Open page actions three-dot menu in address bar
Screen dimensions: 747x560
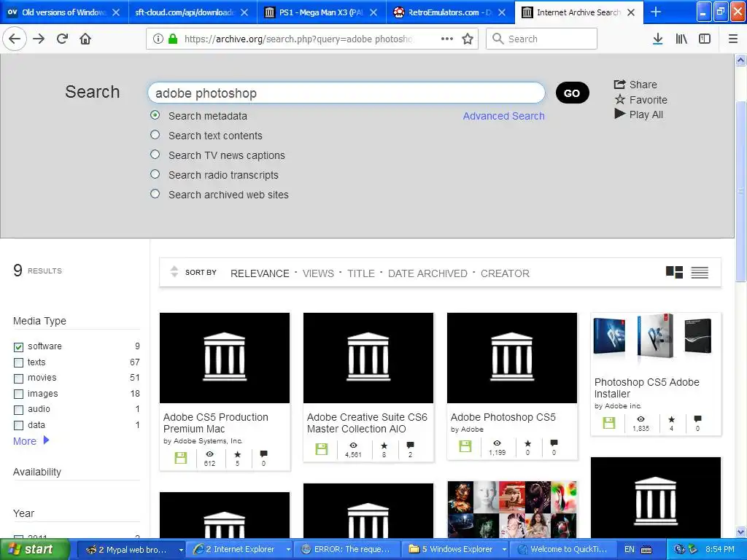click(447, 39)
